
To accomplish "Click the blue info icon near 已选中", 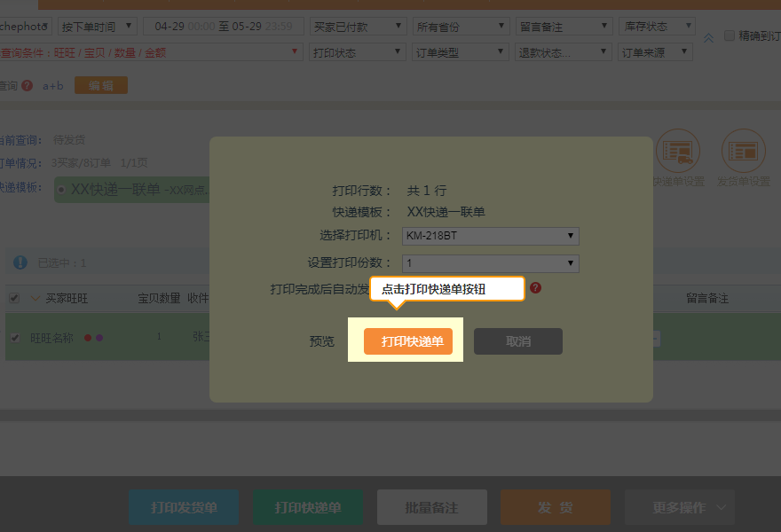I will click(x=20, y=262).
